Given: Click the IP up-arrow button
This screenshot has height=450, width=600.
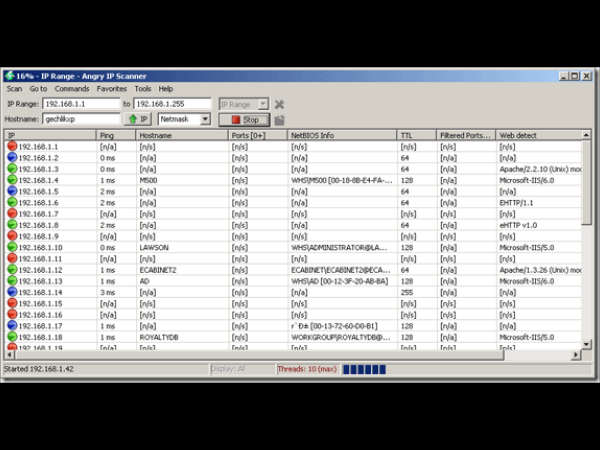Looking at the screenshot, I should tap(138, 119).
